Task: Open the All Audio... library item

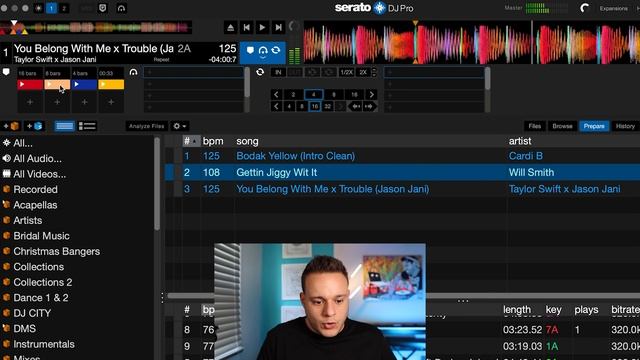Action: click(x=38, y=159)
